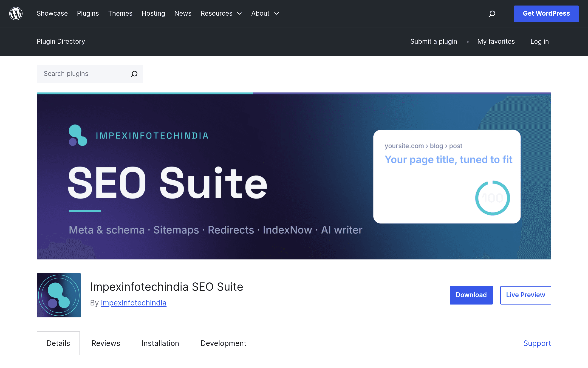
Task: Download the SEO Suite plugin
Action: [x=471, y=295]
